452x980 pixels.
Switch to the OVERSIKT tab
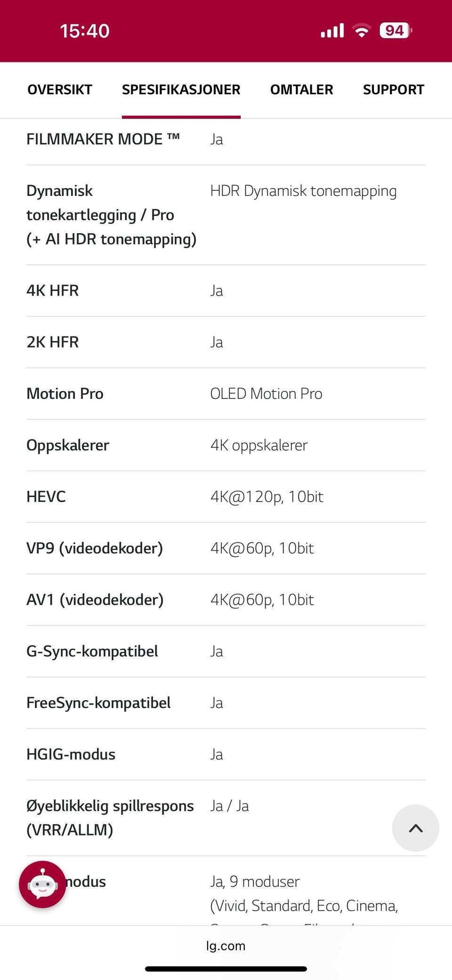(60, 89)
